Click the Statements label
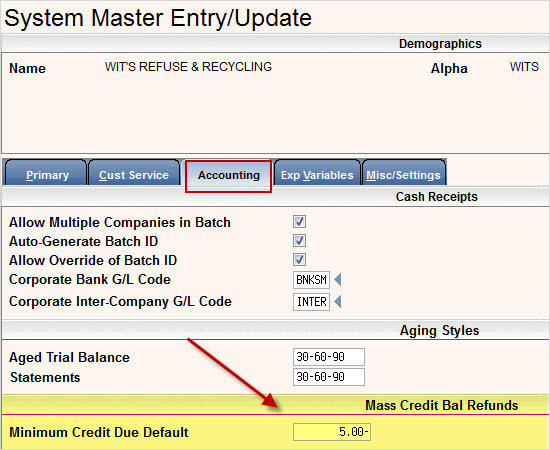550x450 pixels. pos(45,377)
